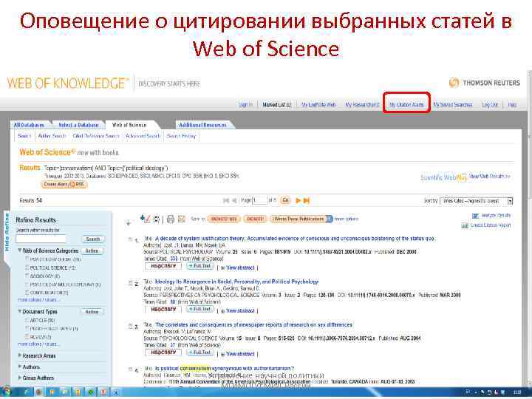Open the Log Out link
Image resolution: width=532 pixels, height=399 pixels.
click(x=490, y=105)
